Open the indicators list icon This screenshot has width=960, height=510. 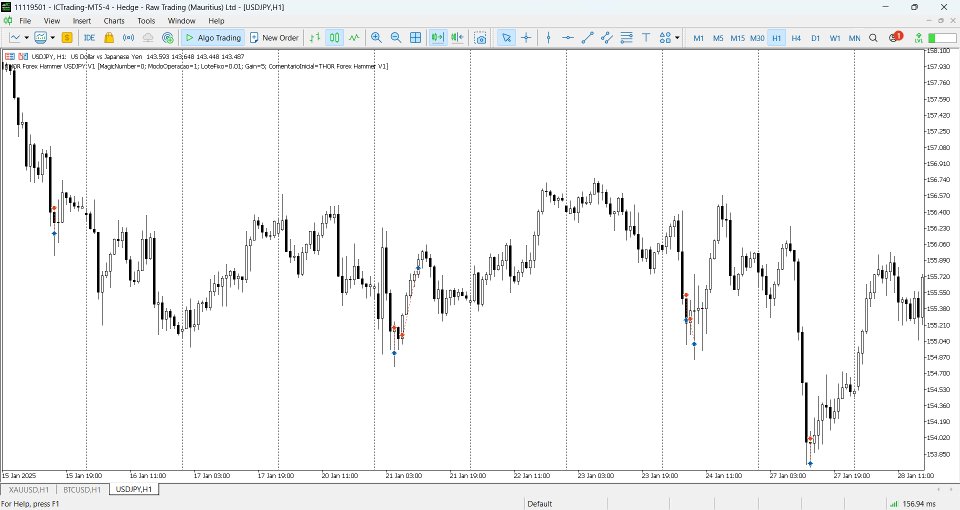40,37
